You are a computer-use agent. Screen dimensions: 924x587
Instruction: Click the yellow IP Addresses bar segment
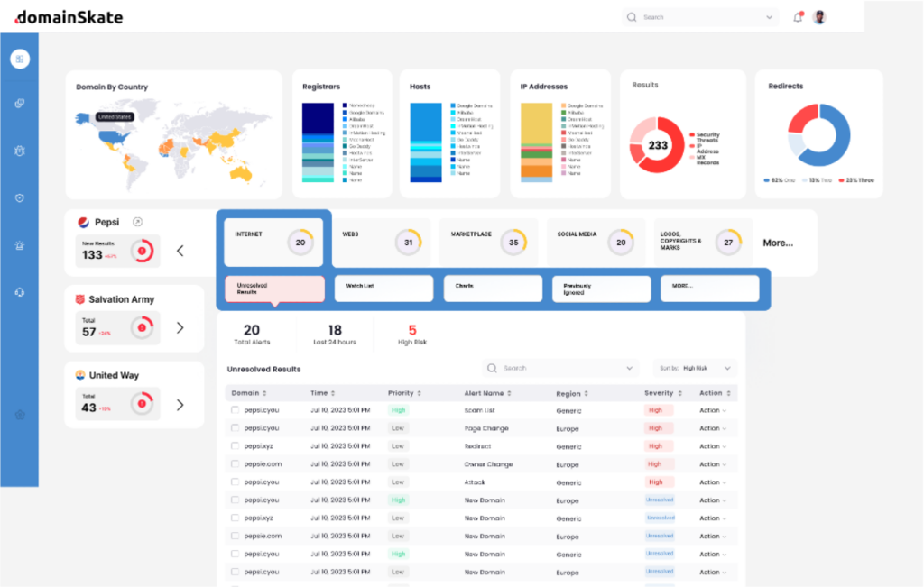click(x=536, y=123)
